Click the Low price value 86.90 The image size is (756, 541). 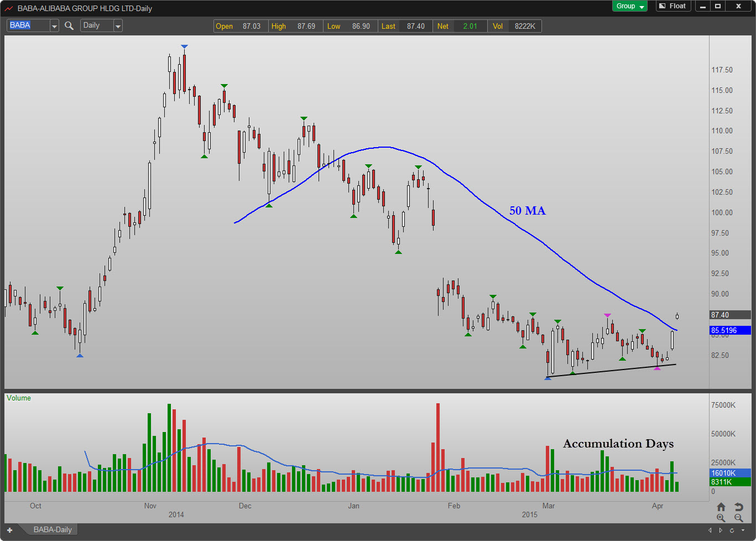point(361,26)
